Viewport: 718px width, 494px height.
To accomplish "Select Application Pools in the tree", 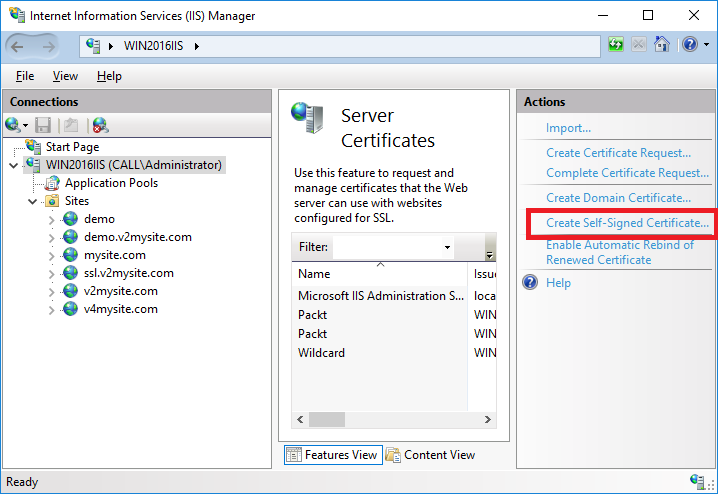I will tap(111, 183).
